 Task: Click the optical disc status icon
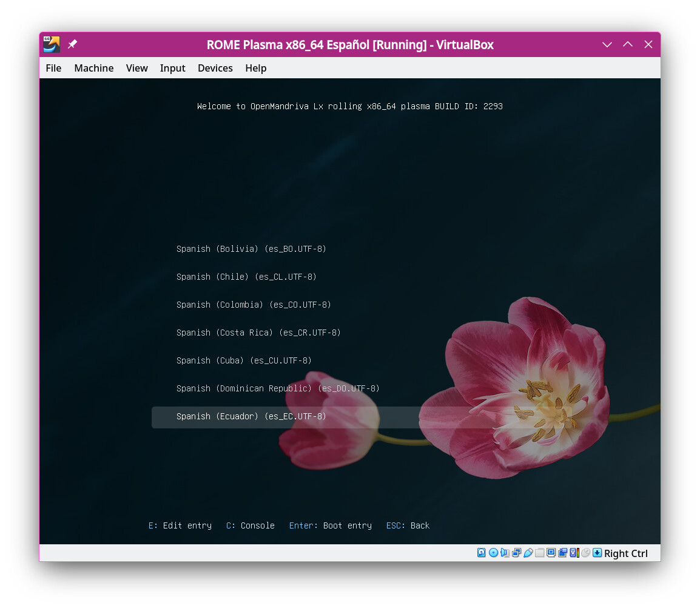coord(493,553)
